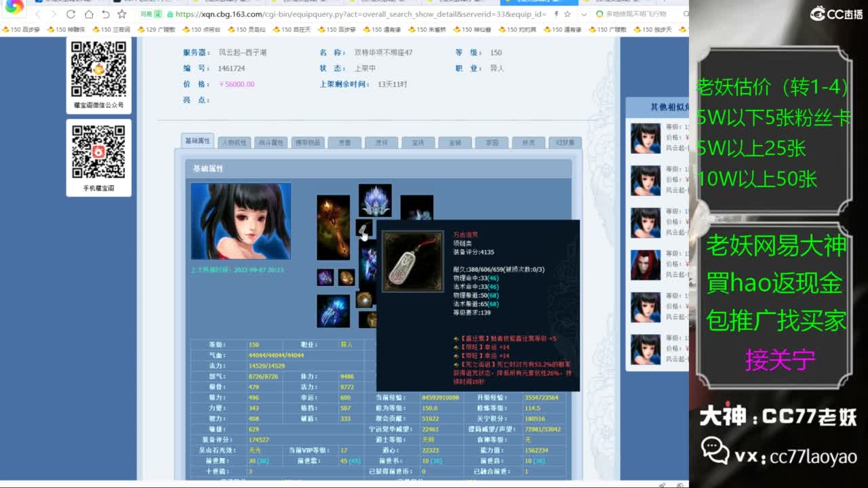Click the enlarged pendant image in tooltip
Viewport: 868px width, 488px height.
tap(414, 262)
